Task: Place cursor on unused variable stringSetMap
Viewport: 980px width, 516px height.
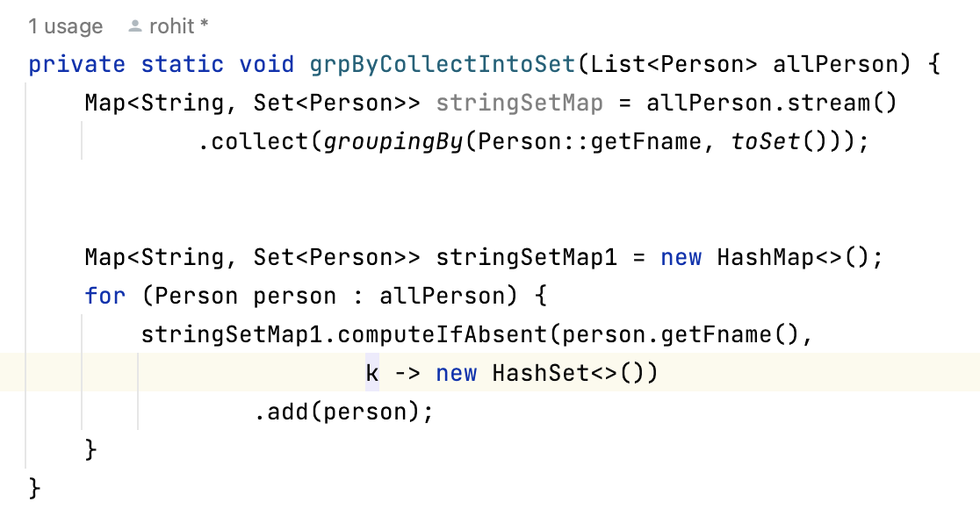Action: click(520, 104)
